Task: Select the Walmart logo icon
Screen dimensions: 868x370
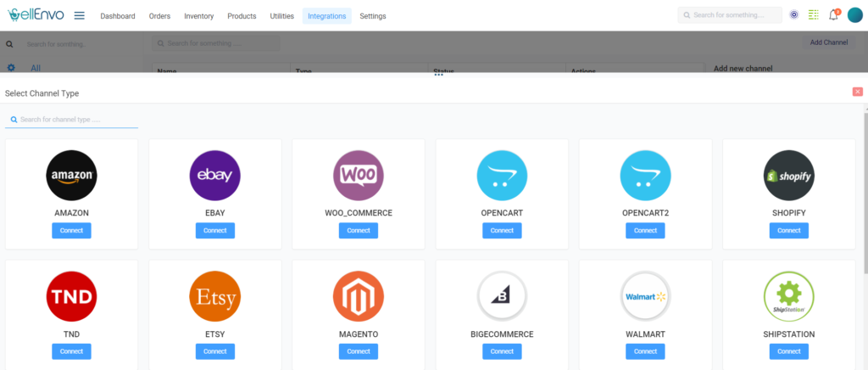Action: (645, 296)
